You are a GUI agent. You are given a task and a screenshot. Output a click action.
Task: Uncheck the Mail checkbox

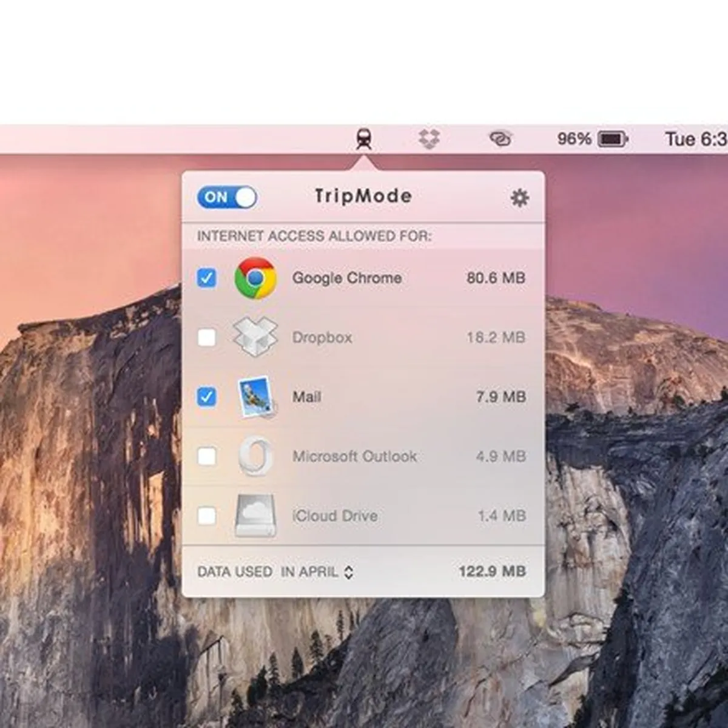(x=207, y=397)
